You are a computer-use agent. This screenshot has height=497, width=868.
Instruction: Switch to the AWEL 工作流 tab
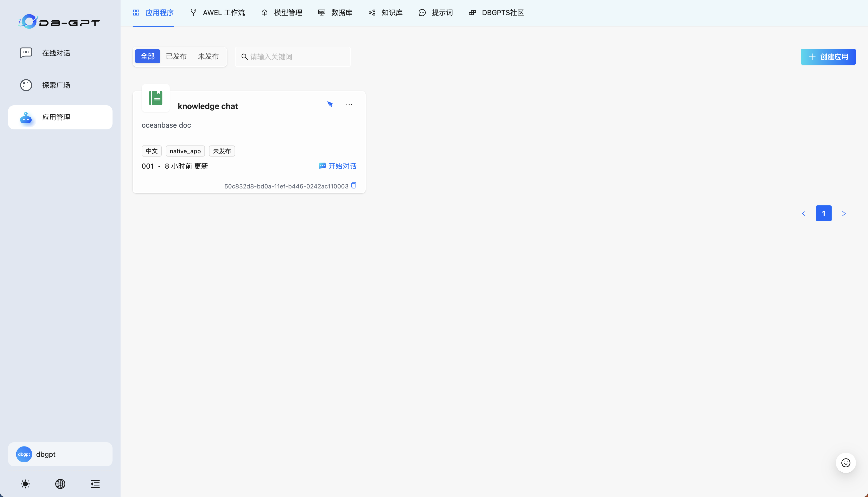pos(217,13)
